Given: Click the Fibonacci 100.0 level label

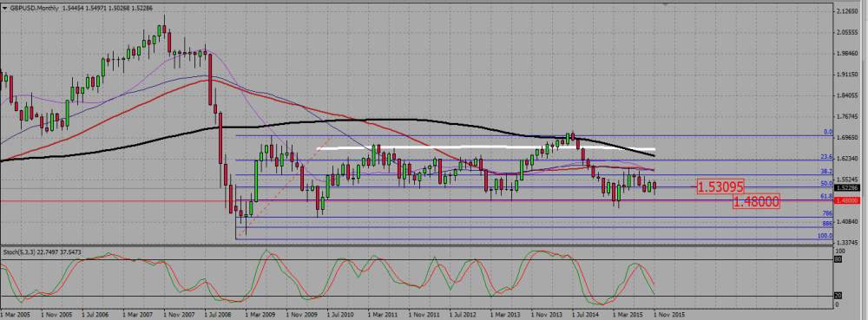Looking at the screenshot, I should (824, 235).
